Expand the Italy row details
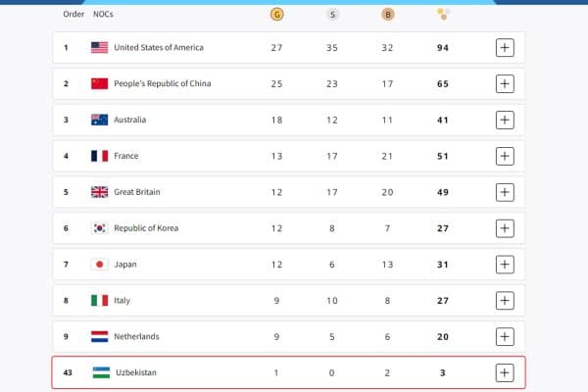The image size is (588, 392). (505, 300)
